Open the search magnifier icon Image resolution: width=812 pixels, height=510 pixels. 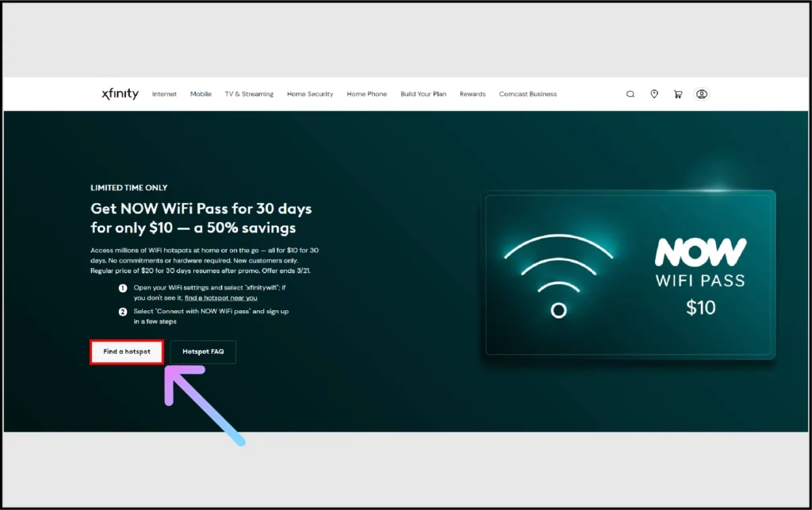[630, 94]
